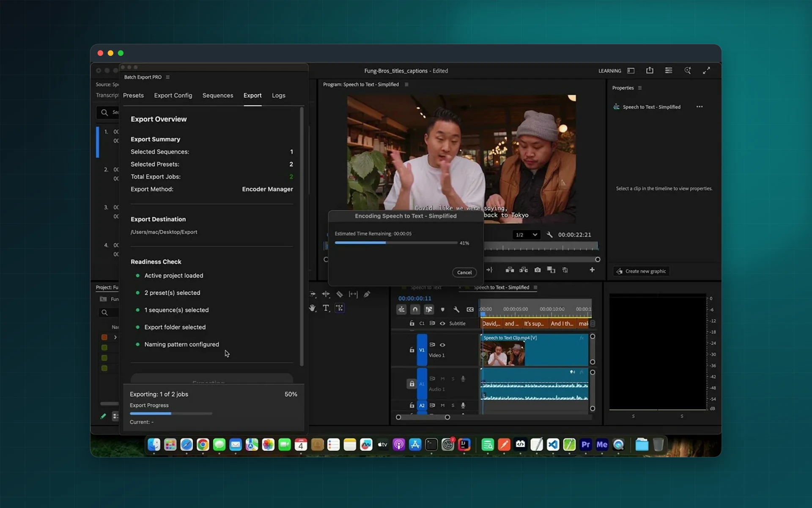
Task: Click the Batch Export panel vertical scrollbar
Action: coord(302,236)
